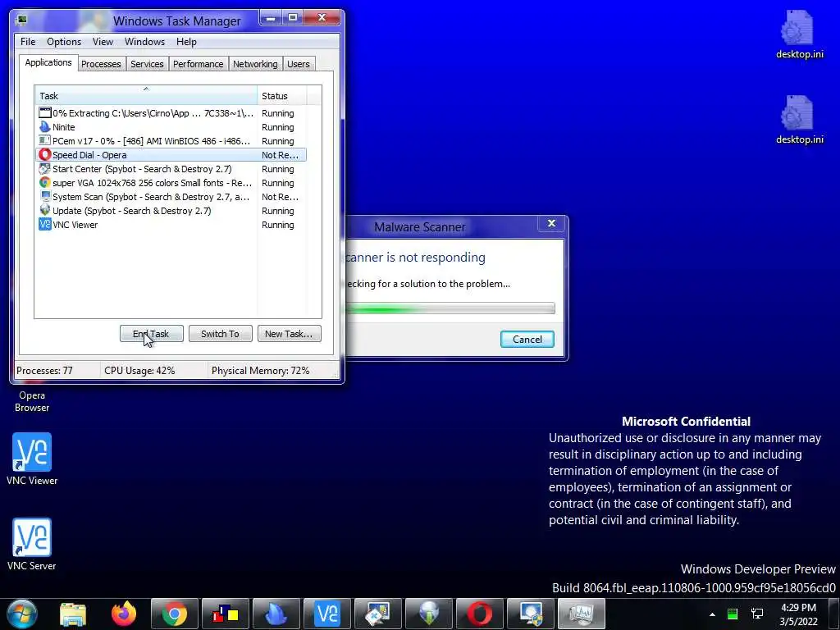This screenshot has height=630, width=840.
Task: Open the View menu in Task Manager
Action: [x=103, y=42]
